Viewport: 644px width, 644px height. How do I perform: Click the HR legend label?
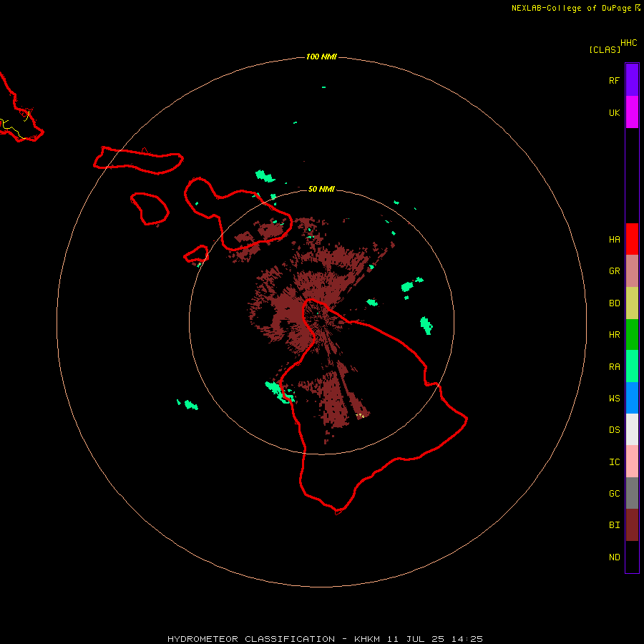(x=614, y=335)
